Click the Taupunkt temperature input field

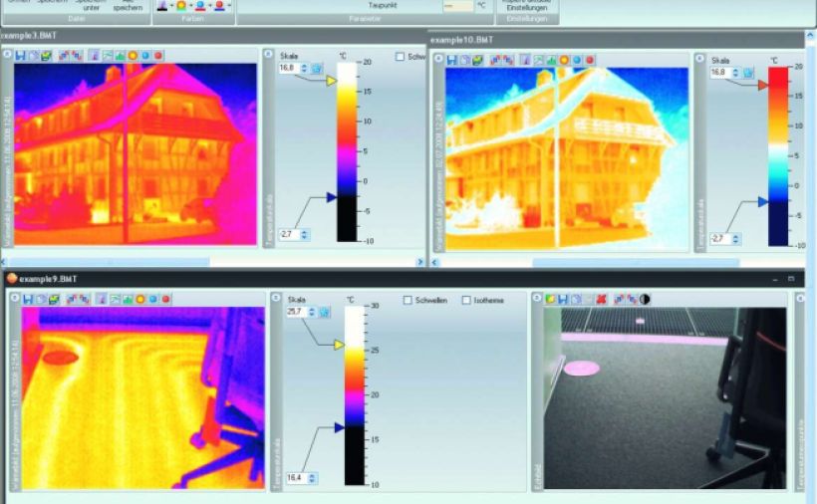(458, 5)
